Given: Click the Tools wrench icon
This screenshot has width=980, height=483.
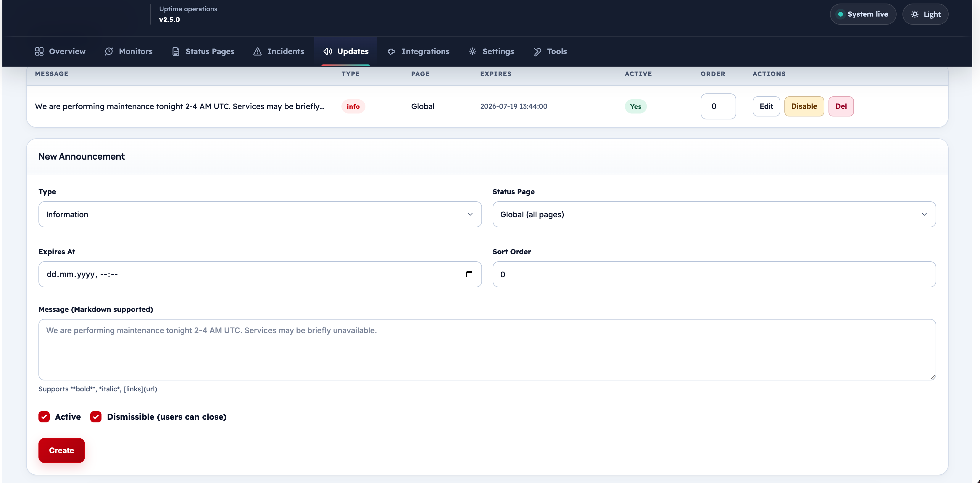Looking at the screenshot, I should (537, 51).
